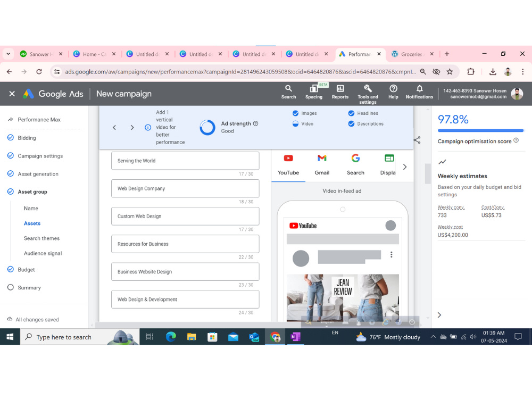Open the Search themes section
This screenshot has width=532, height=399.
[41, 238]
